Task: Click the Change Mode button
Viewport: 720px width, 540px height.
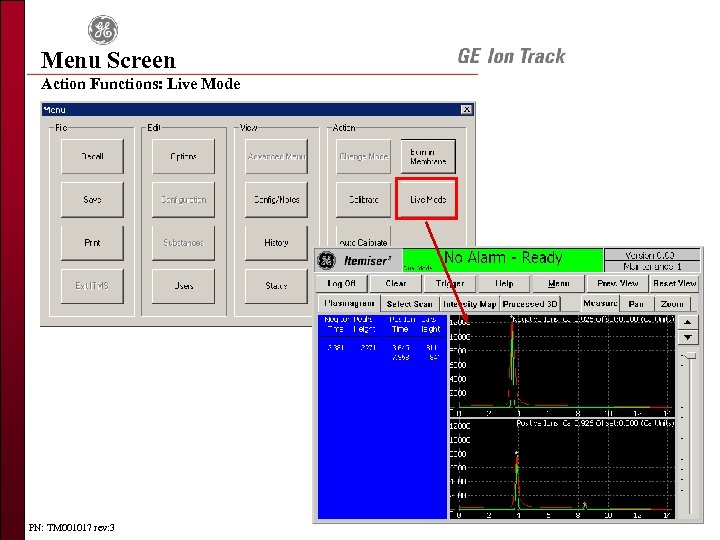Action: (x=364, y=157)
